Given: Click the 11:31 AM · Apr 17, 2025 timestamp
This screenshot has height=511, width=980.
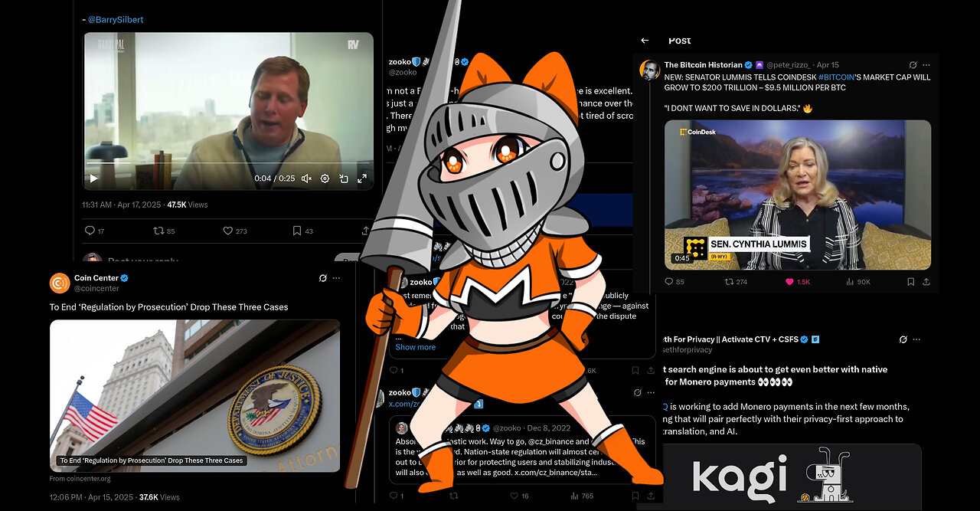Looking at the screenshot, I should point(122,205).
